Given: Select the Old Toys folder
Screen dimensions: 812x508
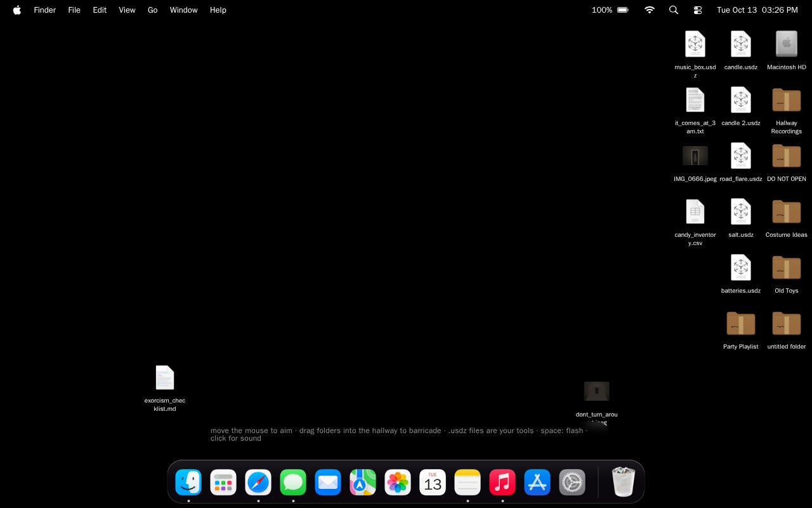Looking at the screenshot, I should tap(787, 268).
